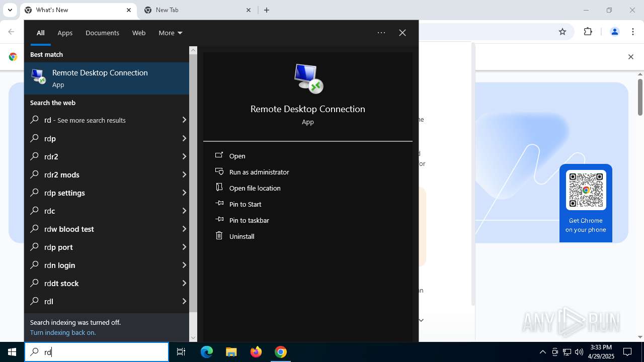Open Chrome tab search dropdown

click(10, 10)
